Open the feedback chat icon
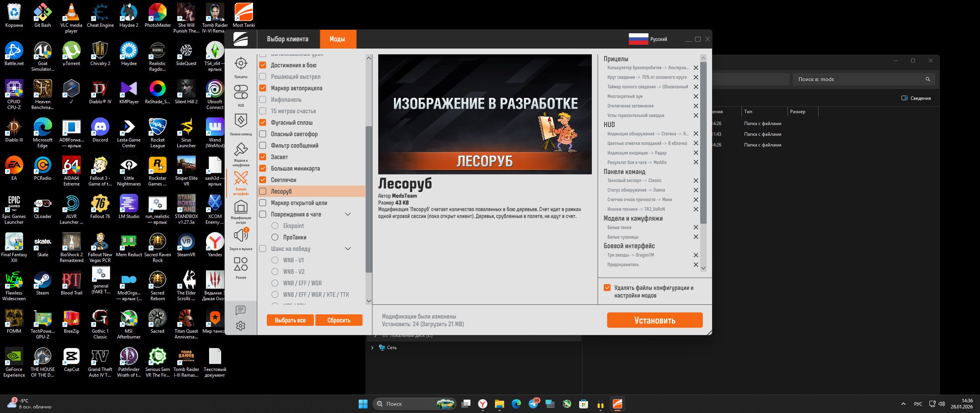The image size is (980, 413). click(241, 310)
